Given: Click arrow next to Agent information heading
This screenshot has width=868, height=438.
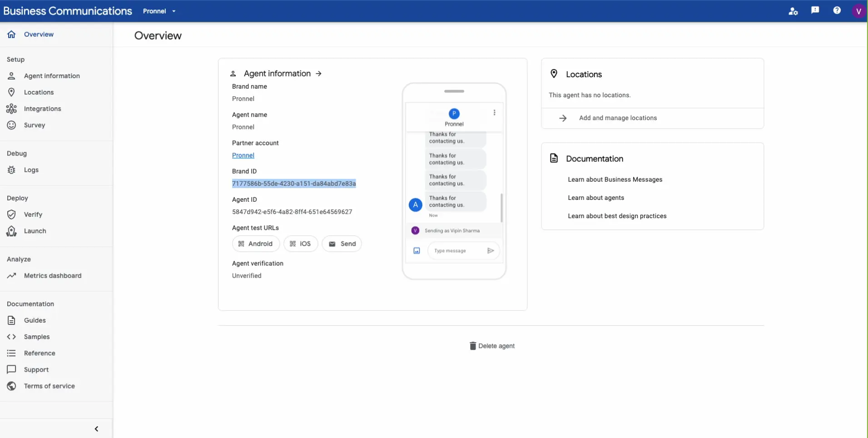Looking at the screenshot, I should [x=318, y=74].
